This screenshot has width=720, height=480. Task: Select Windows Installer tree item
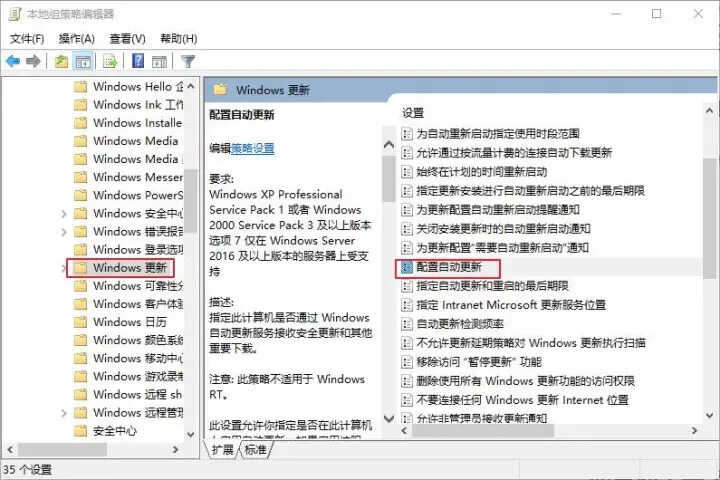[138, 123]
